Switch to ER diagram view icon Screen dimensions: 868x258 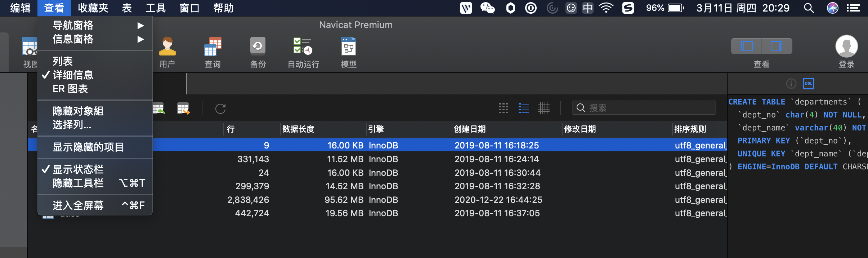point(543,108)
